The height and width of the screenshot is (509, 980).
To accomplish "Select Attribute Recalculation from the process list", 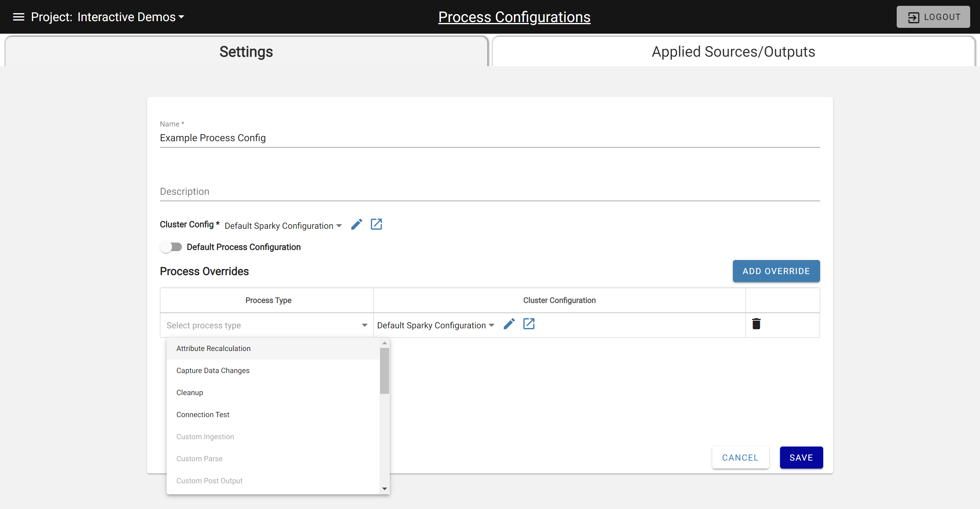I will pos(213,348).
